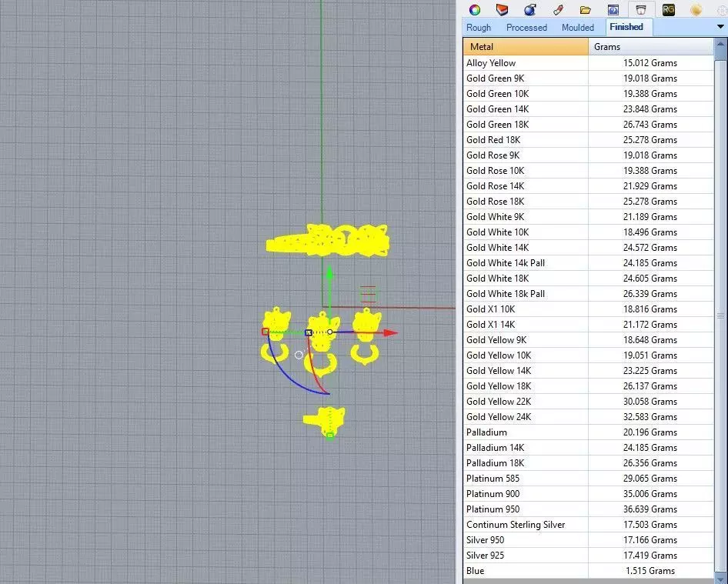Open the Render teapot panel tab

(x=529, y=10)
